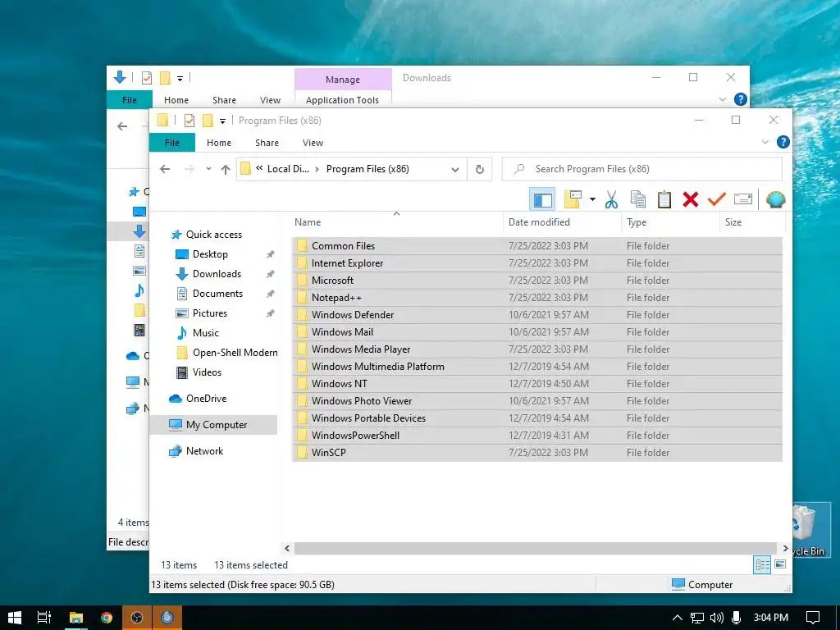Click Search Program Files (x86) box
This screenshot has width=840, height=630.
(641, 169)
